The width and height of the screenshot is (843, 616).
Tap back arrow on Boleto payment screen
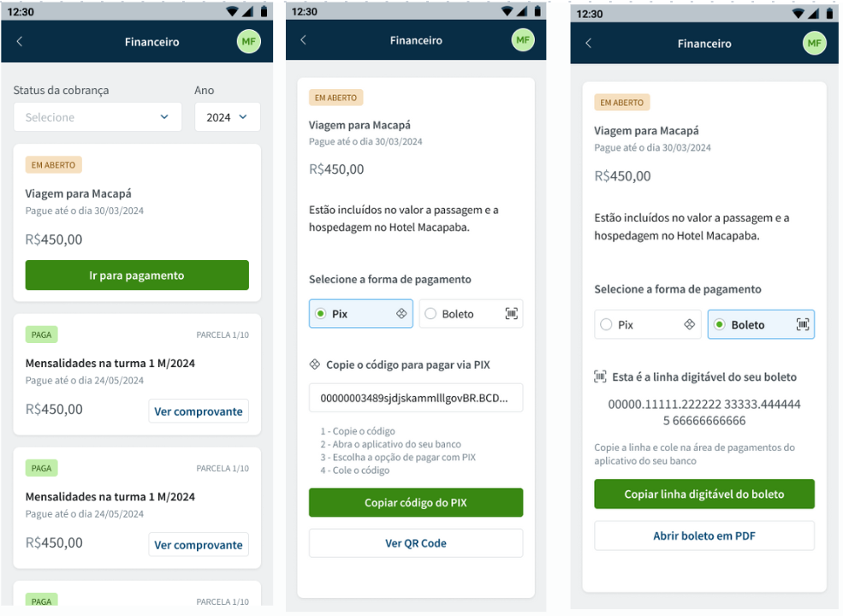[x=588, y=43]
